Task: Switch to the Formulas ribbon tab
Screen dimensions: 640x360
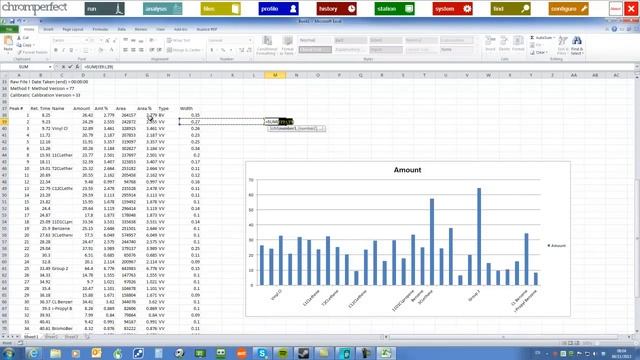Action: coord(100,29)
